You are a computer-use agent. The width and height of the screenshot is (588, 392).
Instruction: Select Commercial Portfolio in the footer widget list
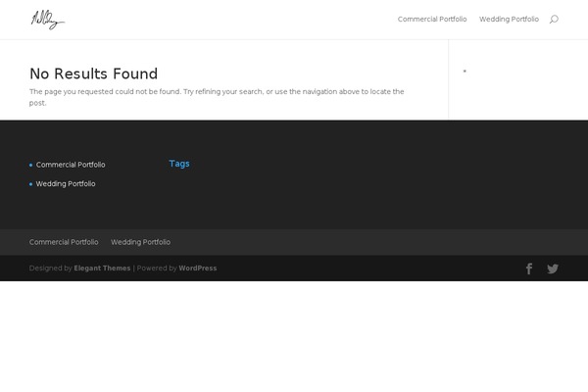point(71,165)
